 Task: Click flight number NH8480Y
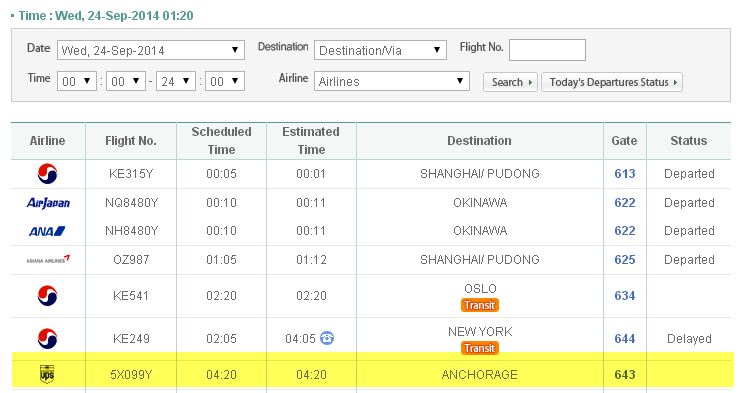(131, 231)
